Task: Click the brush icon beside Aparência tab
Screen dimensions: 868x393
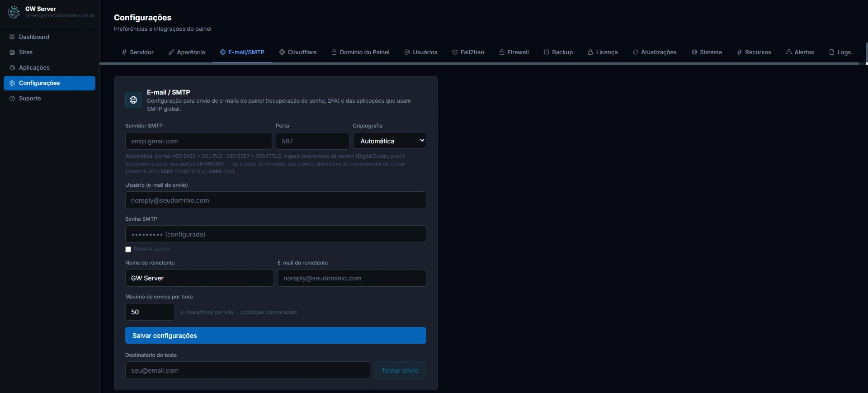Action: [171, 52]
